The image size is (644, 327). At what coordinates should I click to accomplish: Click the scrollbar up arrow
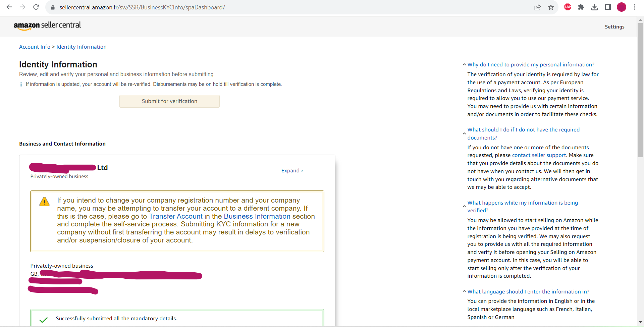coord(640,20)
